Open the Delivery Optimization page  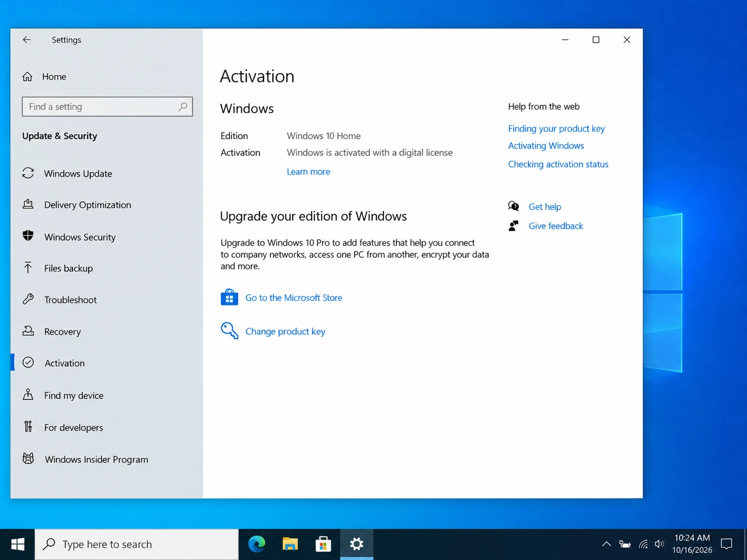tap(88, 205)
